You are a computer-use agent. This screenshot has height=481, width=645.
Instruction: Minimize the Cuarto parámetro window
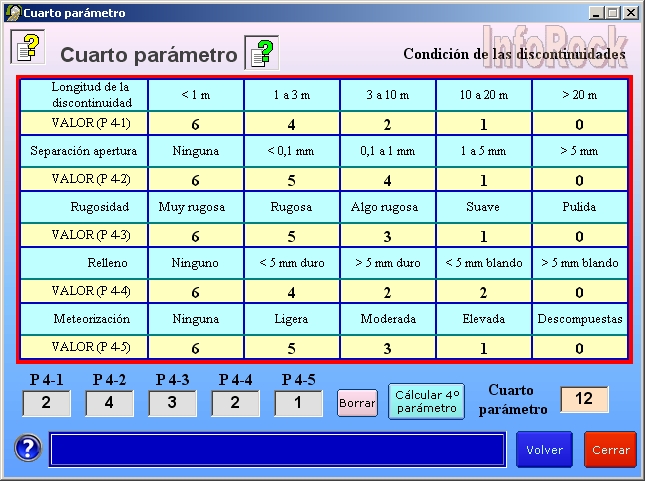coord(596,13)
